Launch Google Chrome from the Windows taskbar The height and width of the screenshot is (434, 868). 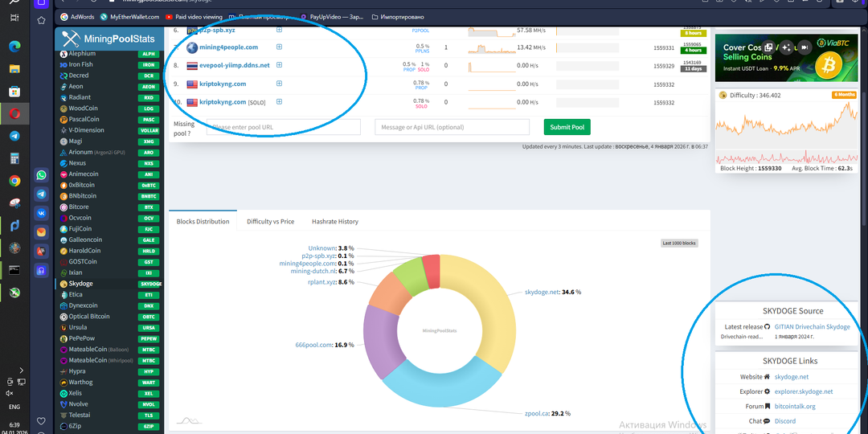point(14,181)
